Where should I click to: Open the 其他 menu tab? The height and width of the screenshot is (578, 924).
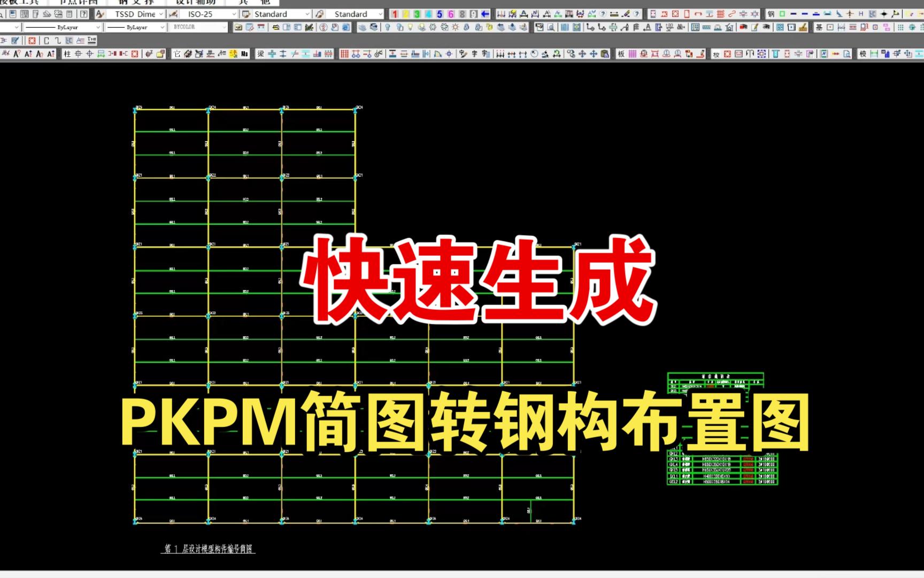pos(254,2)
